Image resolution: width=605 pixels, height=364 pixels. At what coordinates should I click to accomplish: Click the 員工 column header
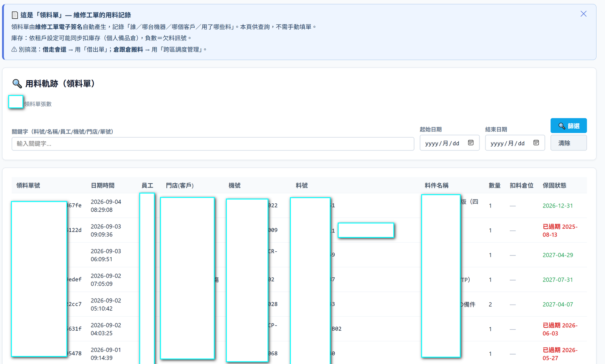(147, 186)
